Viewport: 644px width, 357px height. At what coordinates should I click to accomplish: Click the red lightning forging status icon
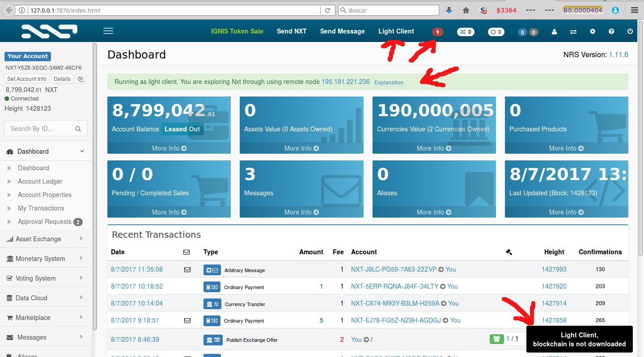(x=438, y=32)
